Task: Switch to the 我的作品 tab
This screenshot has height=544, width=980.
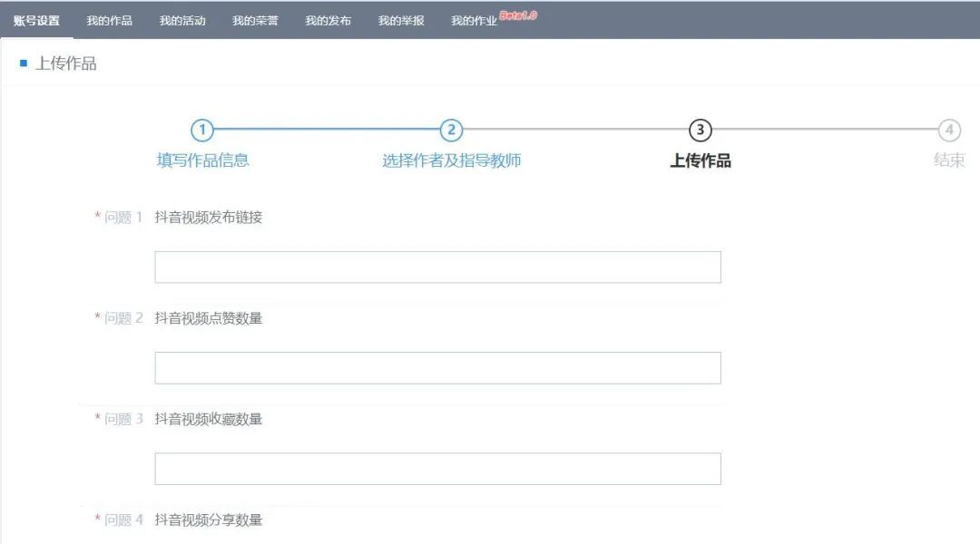Action: point(110,21)
